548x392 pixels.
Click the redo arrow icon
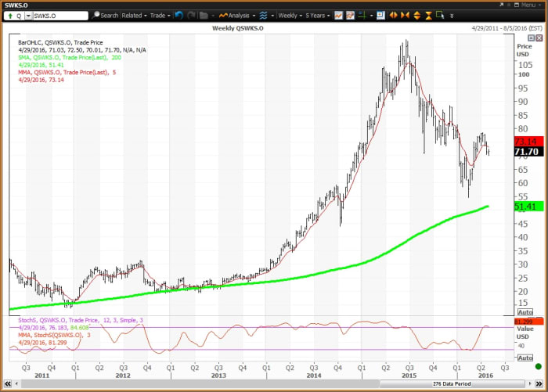point(192,15)
